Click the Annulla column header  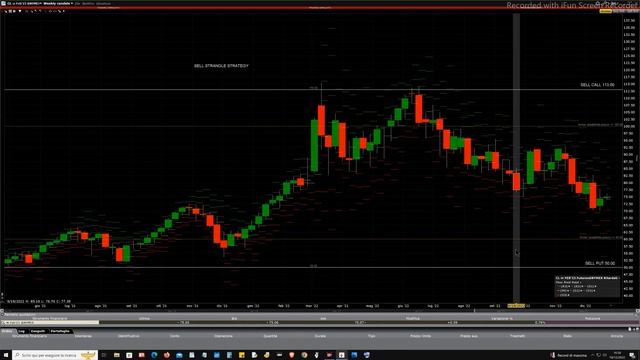tap(616, 336)
